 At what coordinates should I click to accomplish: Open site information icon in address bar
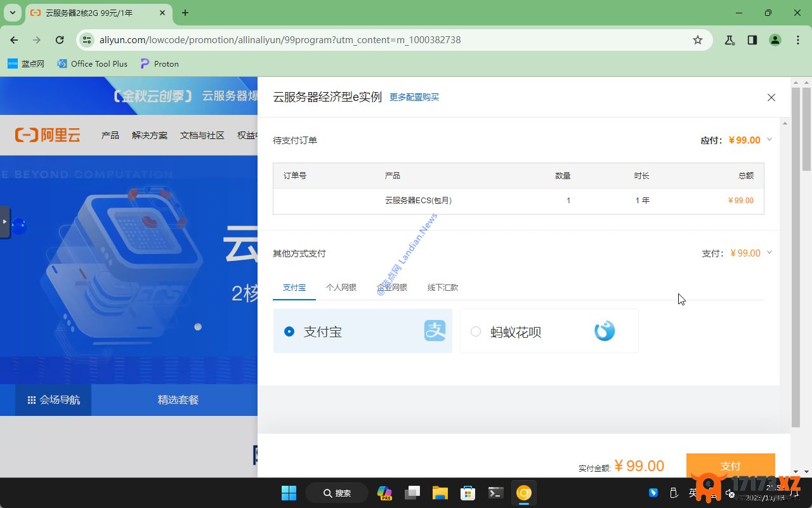(x=88, y=40)
